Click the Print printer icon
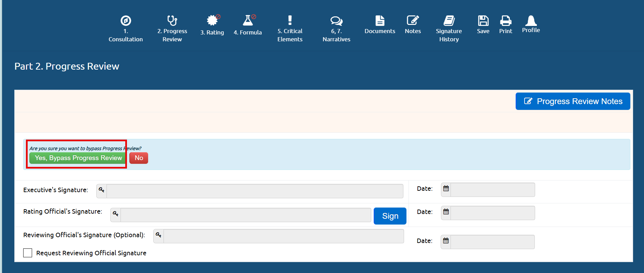Screen dimensions: 644x273 click(x=505, y=20)
